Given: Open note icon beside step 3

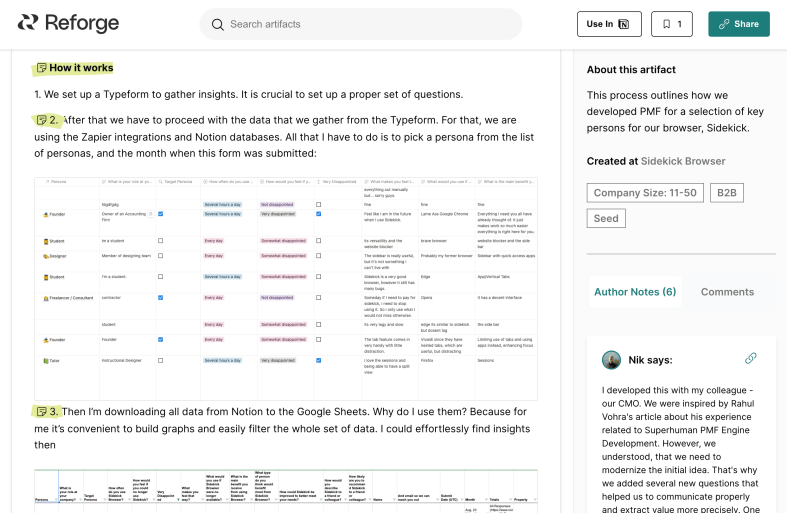Looking at the screenshot, I should (x=42, y=411).
